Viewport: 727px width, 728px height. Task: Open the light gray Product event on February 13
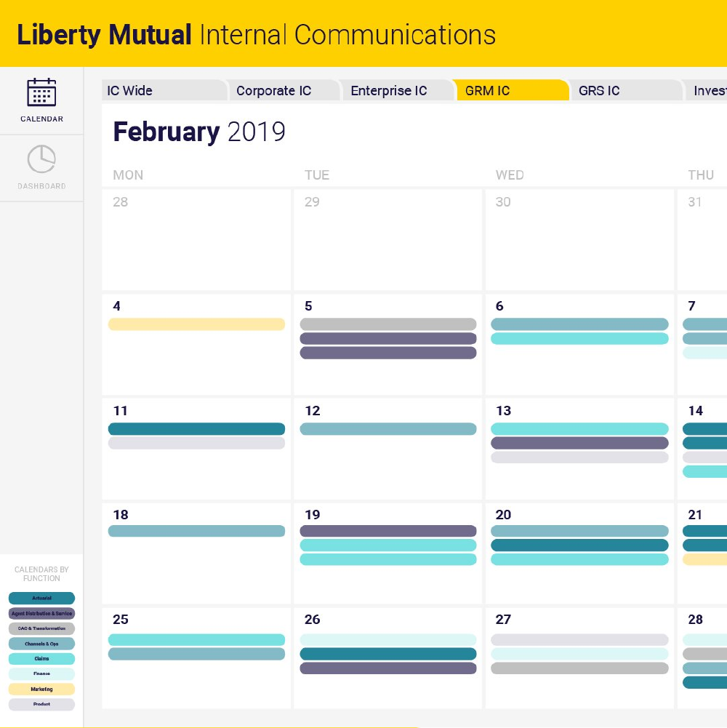[x=579, y=457]
